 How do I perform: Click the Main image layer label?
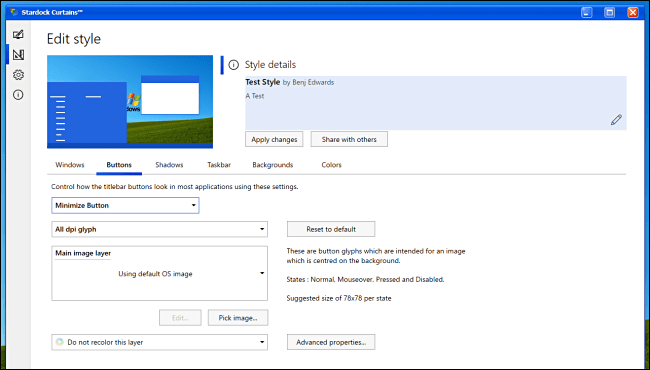point(83,253)
